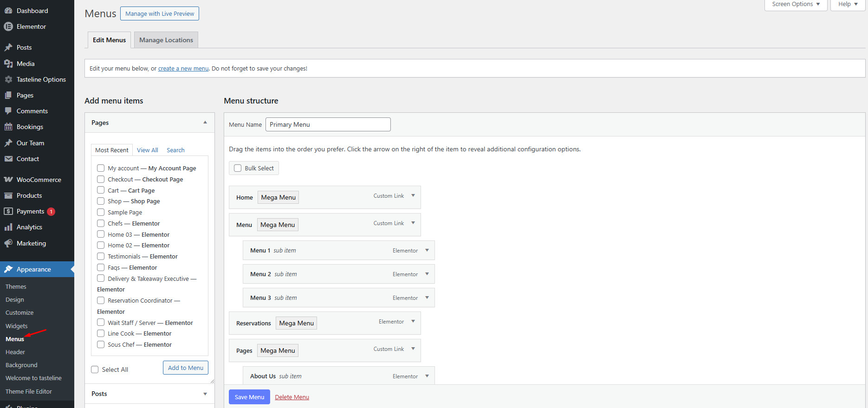This screenshot has height=408, width=868.
Task: Click the Media library icon
Action: pos(8,64)
